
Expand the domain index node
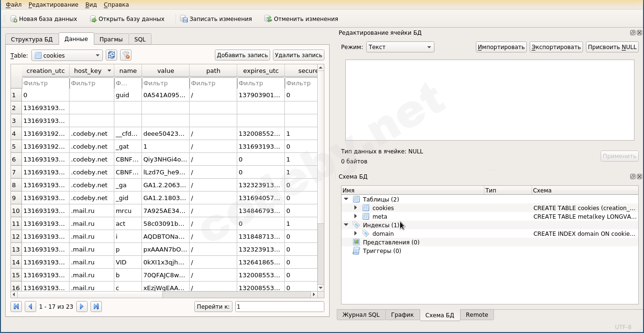click(x=355, y=233)
